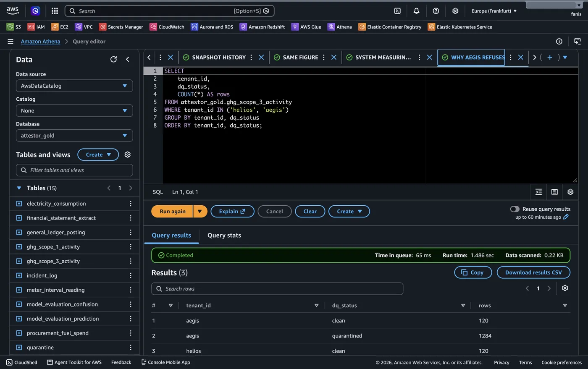Open Tables and views settings gear
Viewport: 588px width, 369px height.
tap(128, 154)
